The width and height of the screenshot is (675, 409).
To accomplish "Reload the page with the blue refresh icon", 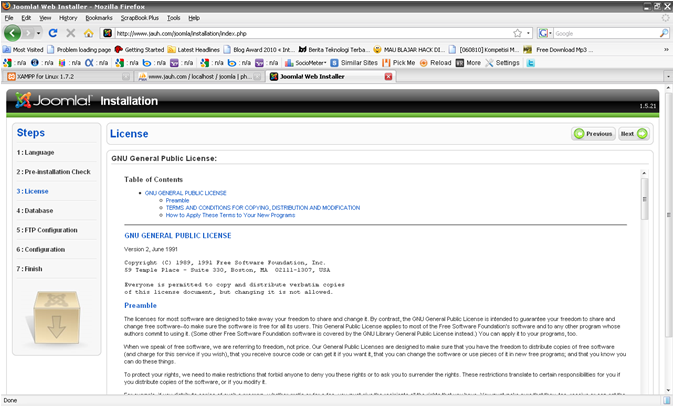I will [x=53, y=33].
